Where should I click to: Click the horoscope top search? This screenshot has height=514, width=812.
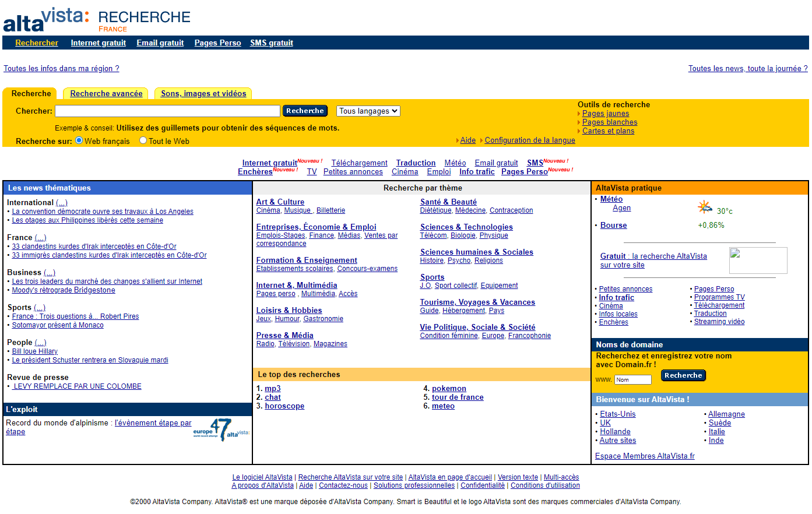[x=284, y=406]
